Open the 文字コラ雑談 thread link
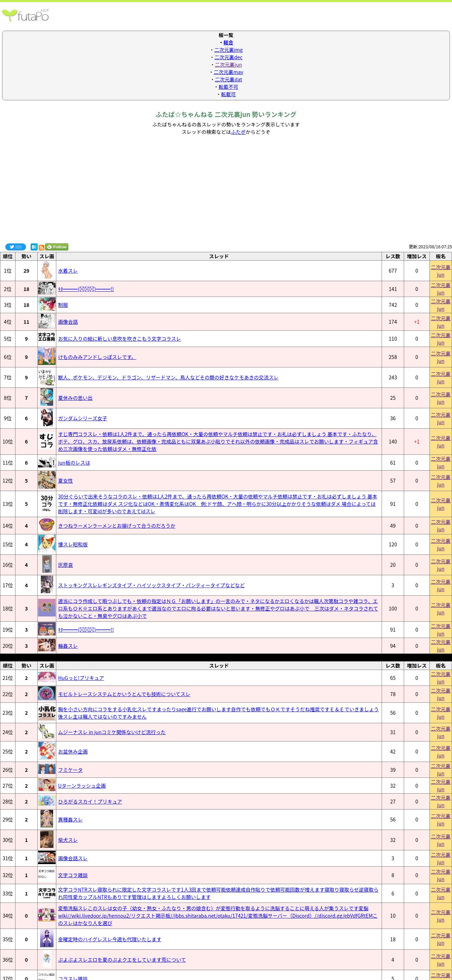The height and width of the screenshot is (980, 452). (x=73, y=875)
